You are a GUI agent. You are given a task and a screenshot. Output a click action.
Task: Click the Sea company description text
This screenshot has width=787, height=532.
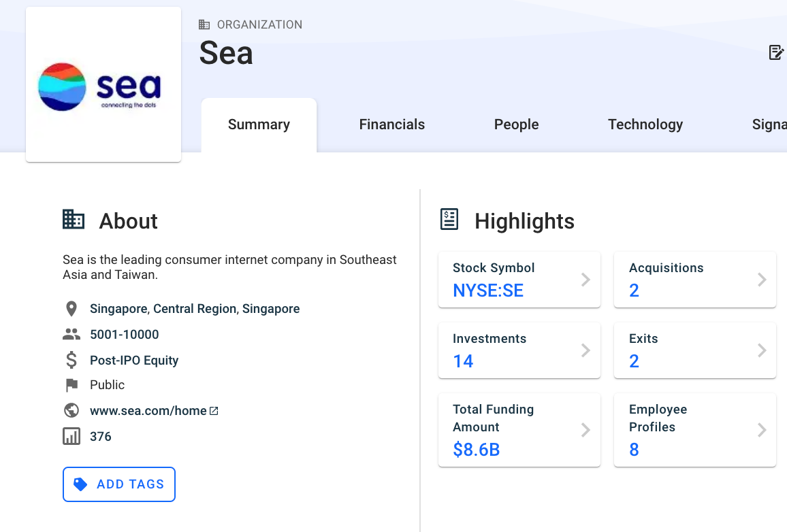coord(229,267)
